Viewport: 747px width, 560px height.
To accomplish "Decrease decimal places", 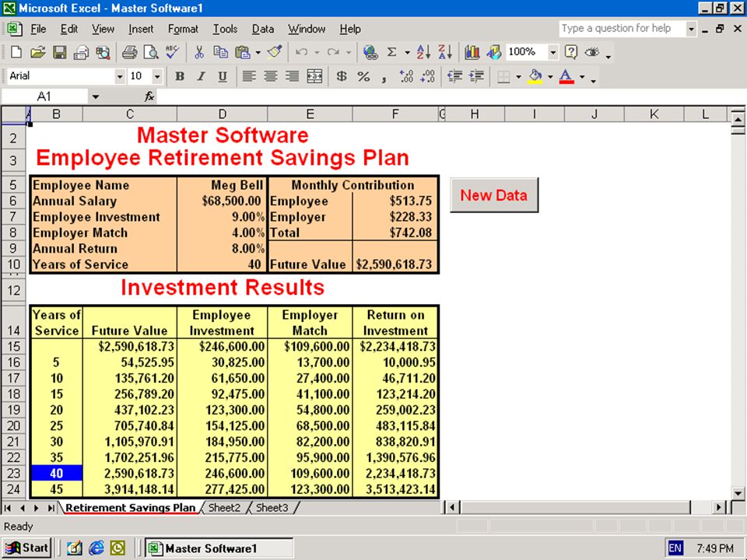I will click(427, 76).
